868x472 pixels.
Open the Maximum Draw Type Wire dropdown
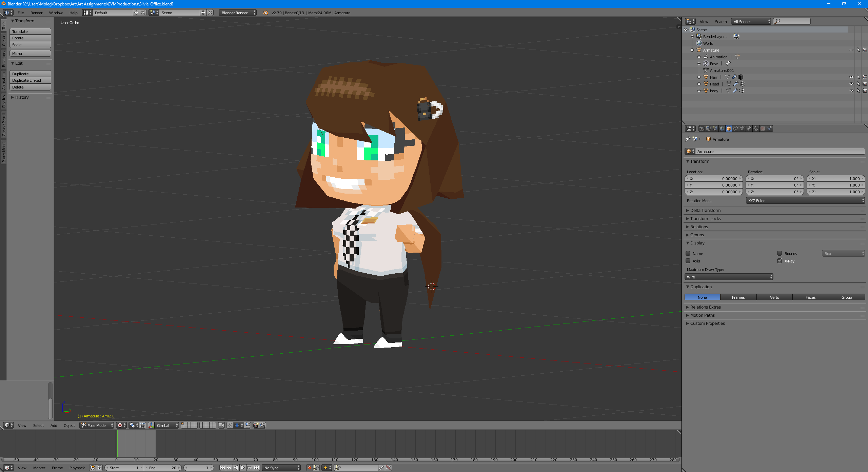click(729, 277)
